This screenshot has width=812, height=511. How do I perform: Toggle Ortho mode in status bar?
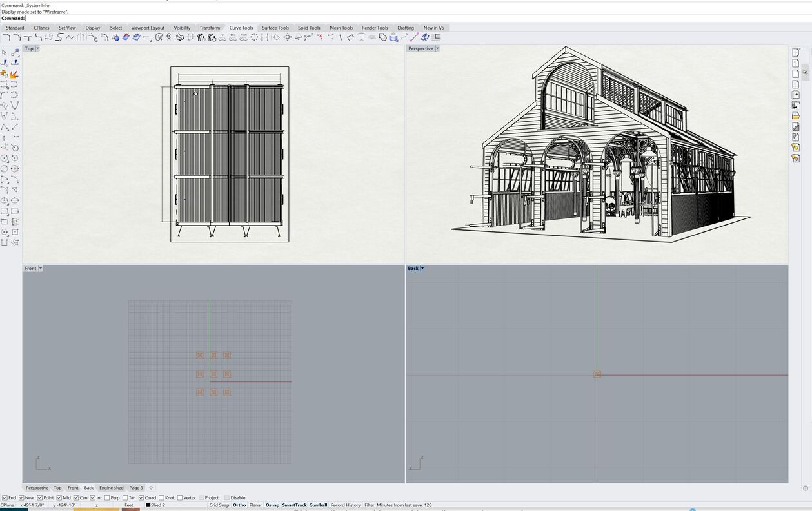click(239, 505)
